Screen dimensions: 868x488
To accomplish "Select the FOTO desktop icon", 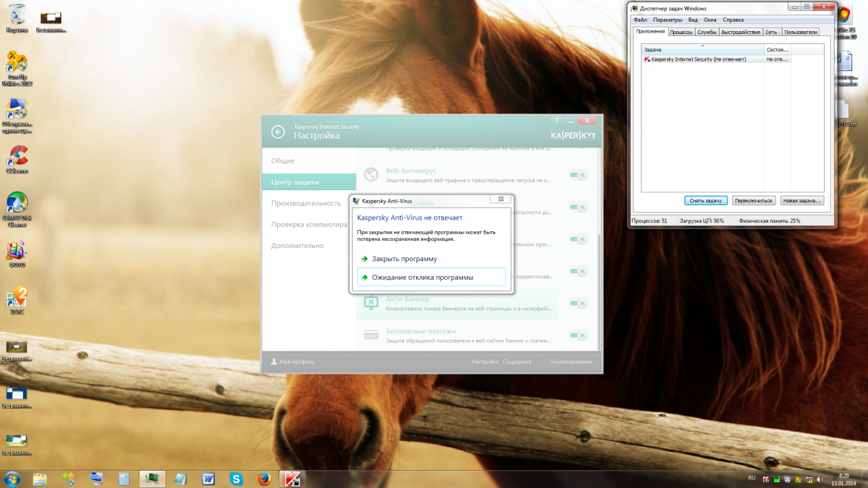I will tap(16, 255).
